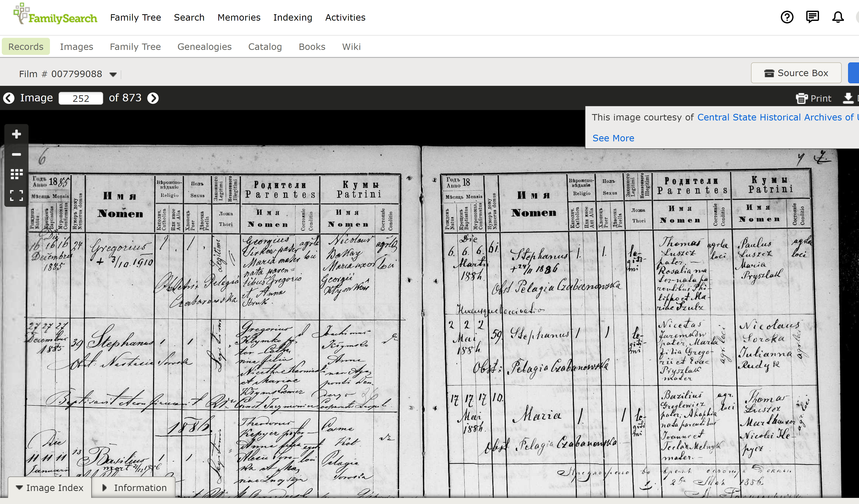The height and width of the screenshot is (504, 859).
Task: Zoom in with the plus button
Action: [16, 134]
